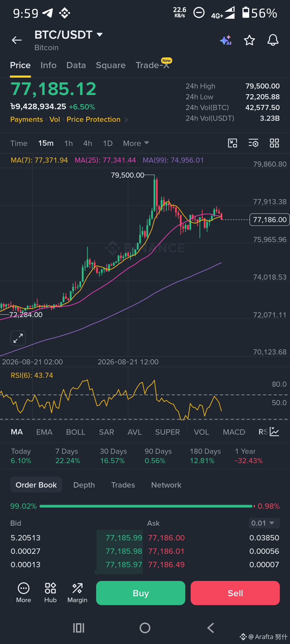Open the AI assistant sparkle icon
The height and width of the screenshot is (644, 290).
(226, 40)
